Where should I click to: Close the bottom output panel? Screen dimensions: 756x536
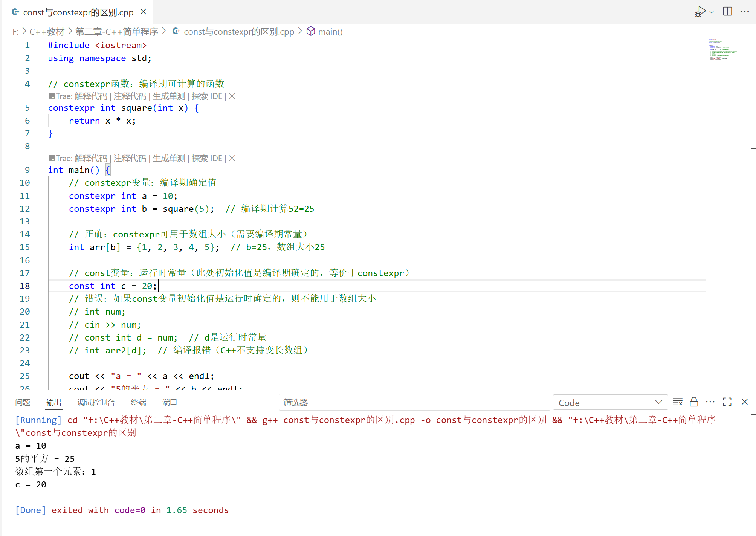pyautogui.click(x=744, y=402)
